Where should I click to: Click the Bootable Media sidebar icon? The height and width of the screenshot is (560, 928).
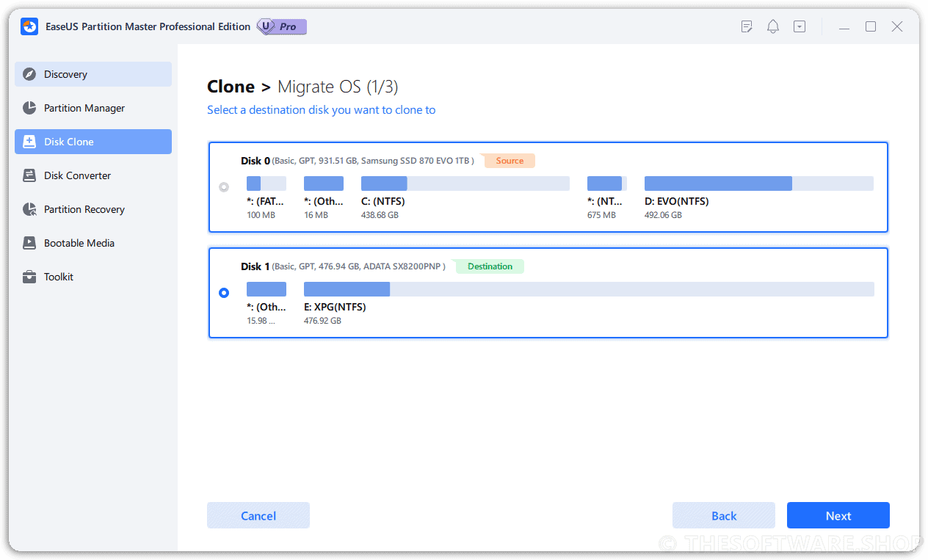click(29, 243)
